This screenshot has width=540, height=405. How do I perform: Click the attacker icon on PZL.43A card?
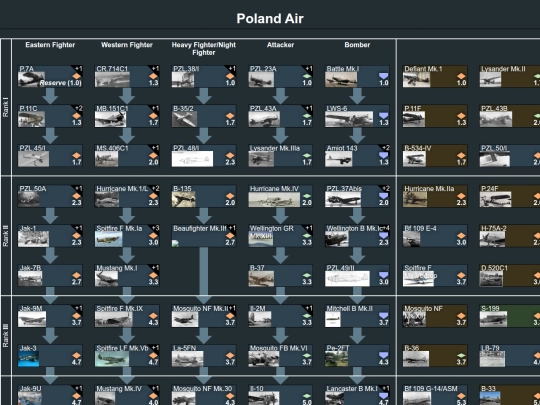(307, 116)
